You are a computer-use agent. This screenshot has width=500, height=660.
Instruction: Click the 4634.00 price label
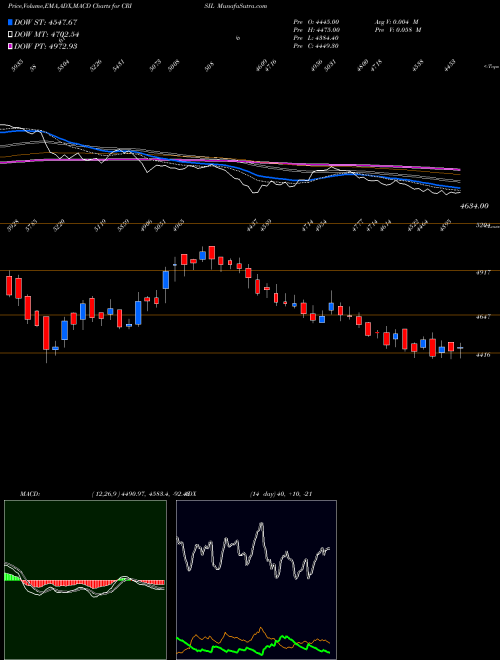[x=474, y=206]
